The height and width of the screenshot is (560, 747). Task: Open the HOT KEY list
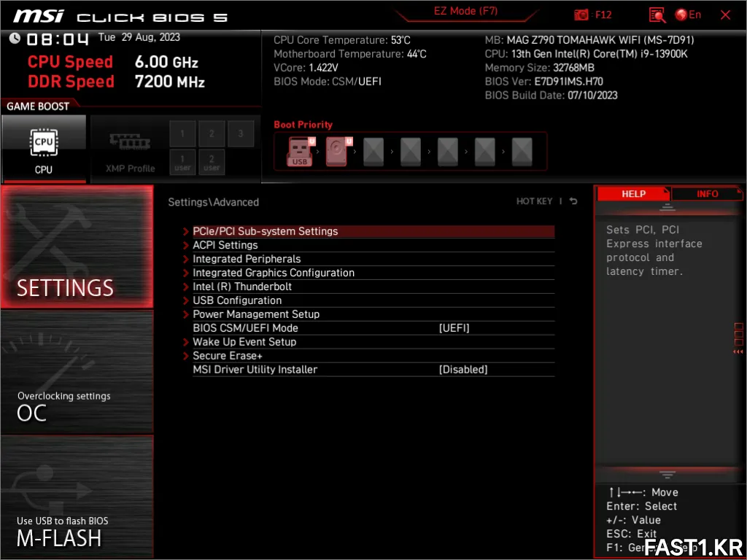(x=534, y=201)
